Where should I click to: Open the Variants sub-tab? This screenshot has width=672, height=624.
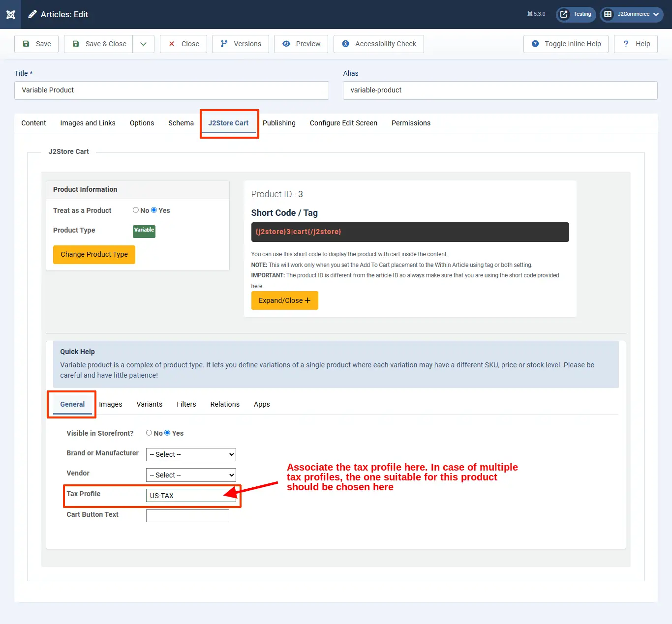pos(150,404)
